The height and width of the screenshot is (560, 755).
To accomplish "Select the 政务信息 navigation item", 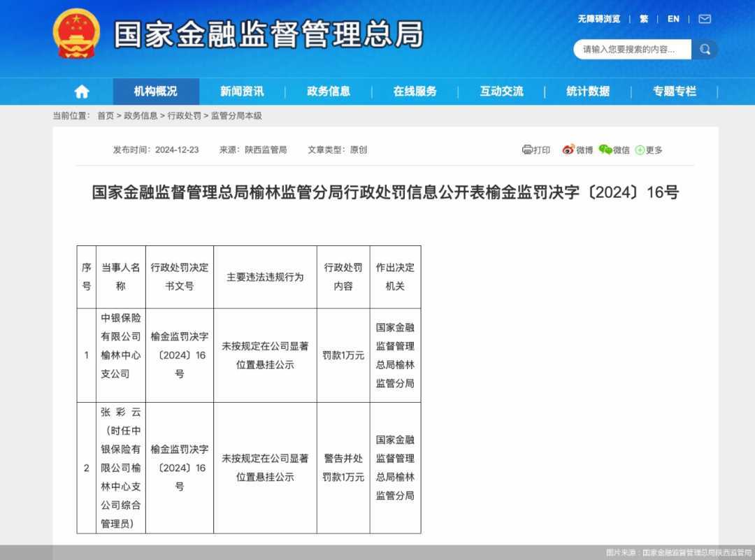I will click(x=329, y=92).
